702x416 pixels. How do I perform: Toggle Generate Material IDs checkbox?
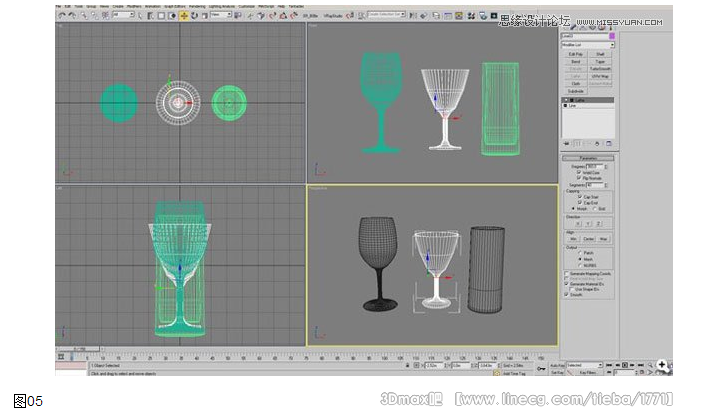point(566,284)
